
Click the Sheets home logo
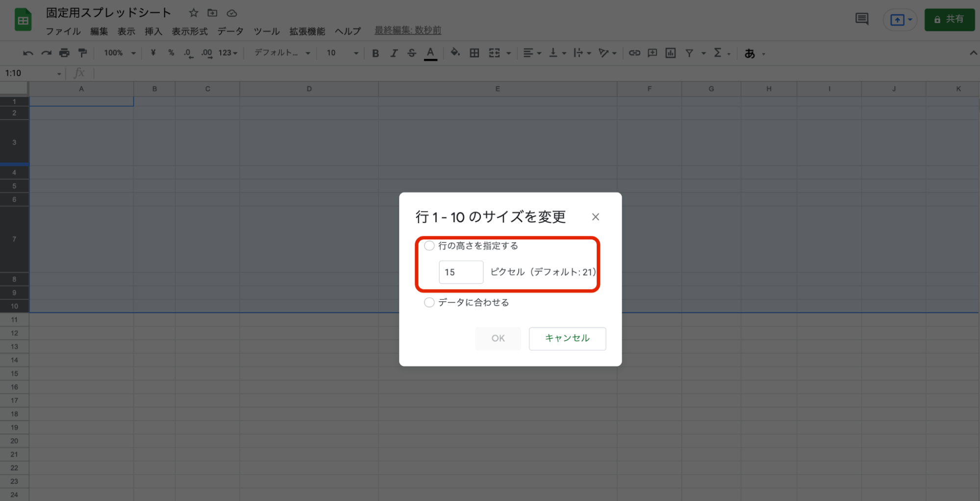pyautogui.click(x=23, y=20)
